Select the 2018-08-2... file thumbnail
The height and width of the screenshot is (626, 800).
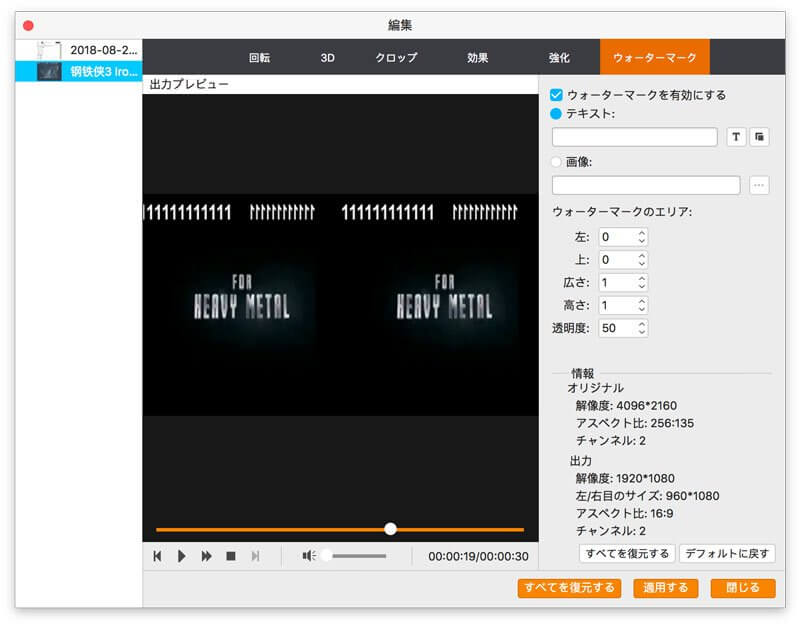49,50
